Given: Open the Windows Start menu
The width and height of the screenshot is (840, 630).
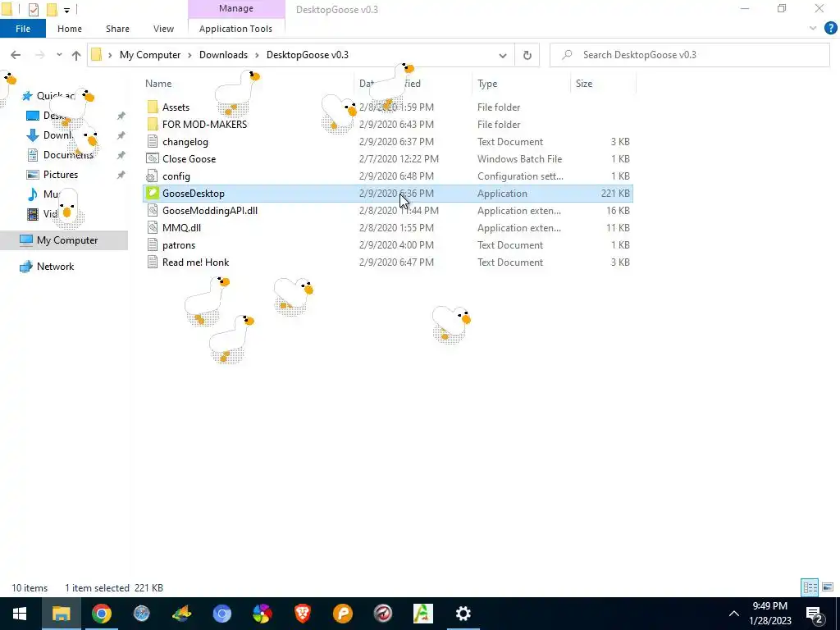Looking at the screenshot, I should pyautogui.click(x=20, y=614).
